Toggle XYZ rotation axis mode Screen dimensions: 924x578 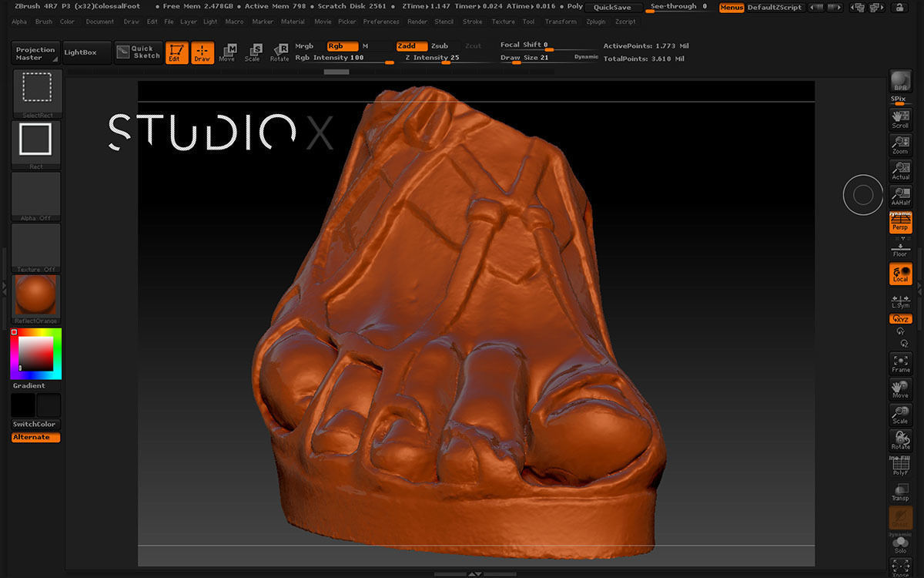[x=900, y=318]
